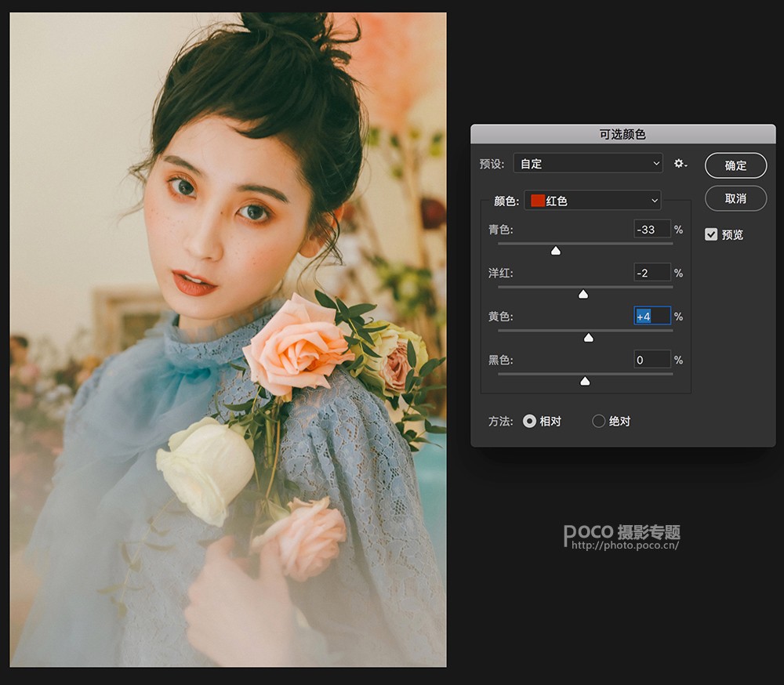Image resolution: width=784 pixels, height=685 pixels.
Task: Click the 洋红 label text
Action: point(500,273)
